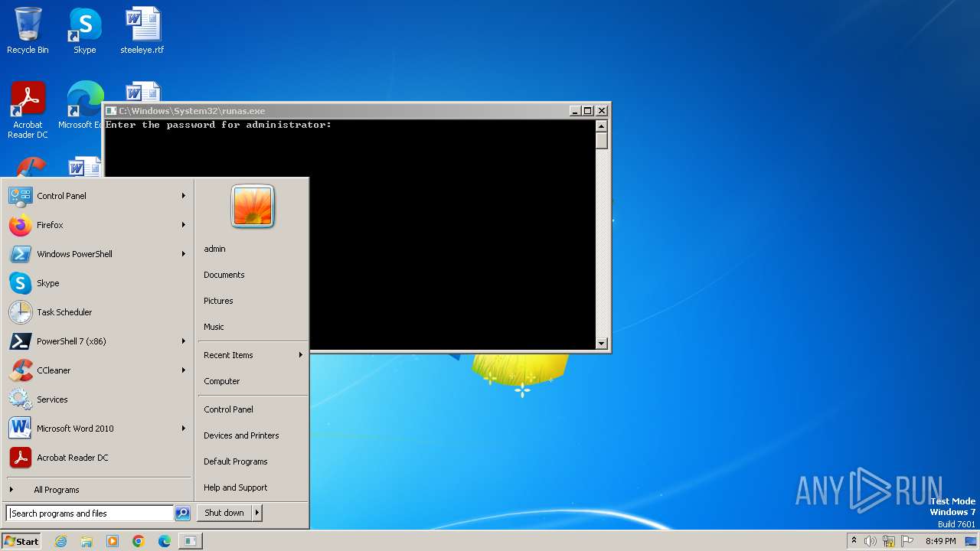Open Microsoft Edge from the taskbar
Screen dimensions: 980x551
click(x=165, y=541)
